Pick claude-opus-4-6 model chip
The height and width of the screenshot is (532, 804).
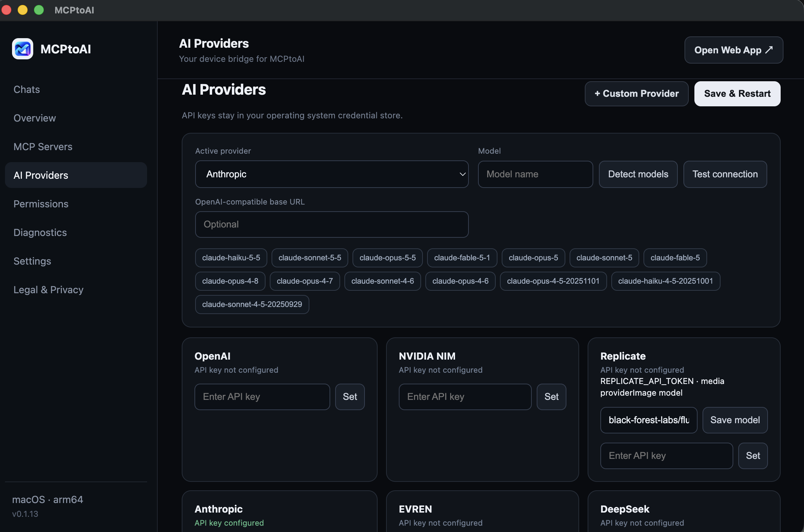(460, 281)
